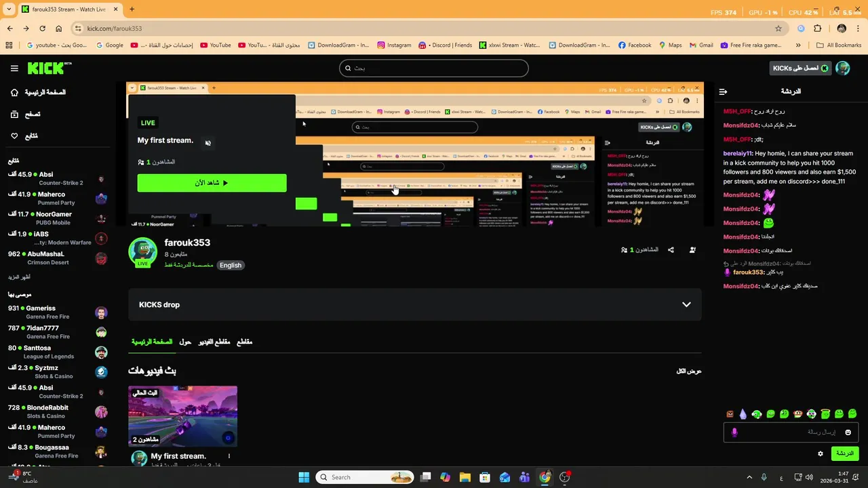Viewport: 868px width, 488px height.
Task: Open the Gmail bookmark
Action: pyautogui.click(x=701, y=45)
